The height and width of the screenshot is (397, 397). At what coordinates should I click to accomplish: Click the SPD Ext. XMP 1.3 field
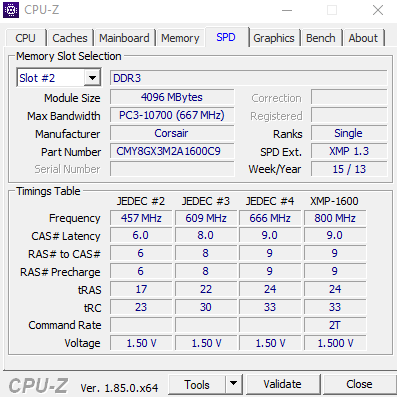tap(349, 151)
